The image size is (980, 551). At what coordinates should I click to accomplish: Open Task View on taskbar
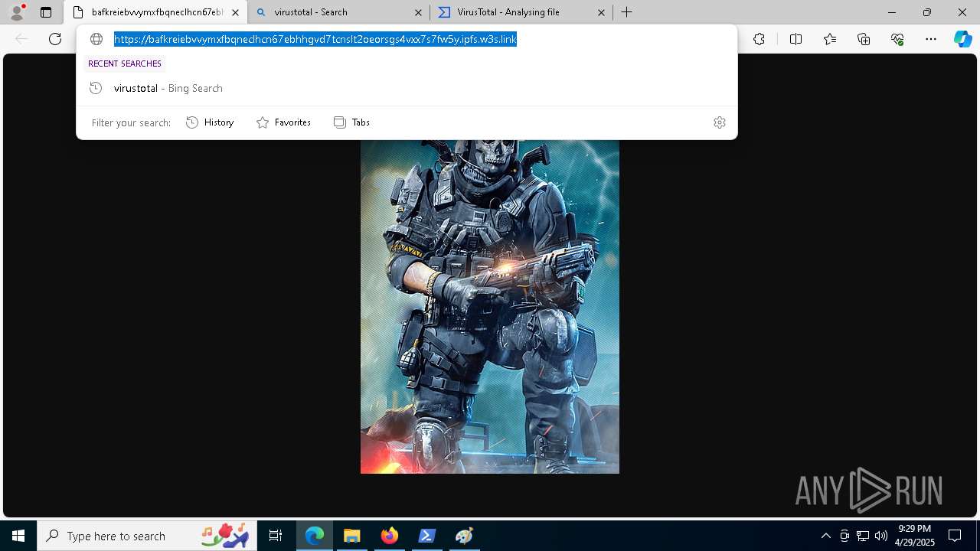click(276, 536)
